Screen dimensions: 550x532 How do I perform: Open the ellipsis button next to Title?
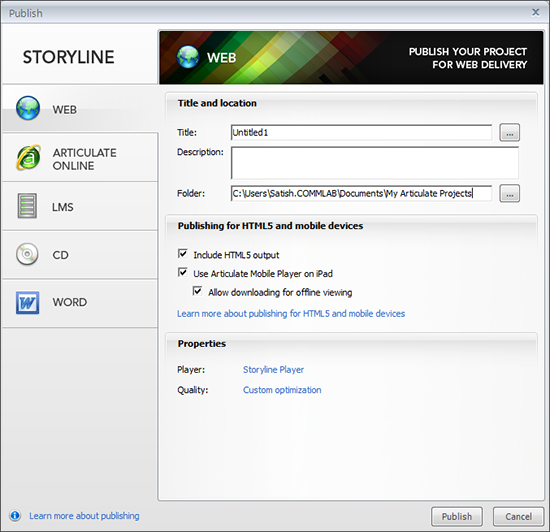510,133
